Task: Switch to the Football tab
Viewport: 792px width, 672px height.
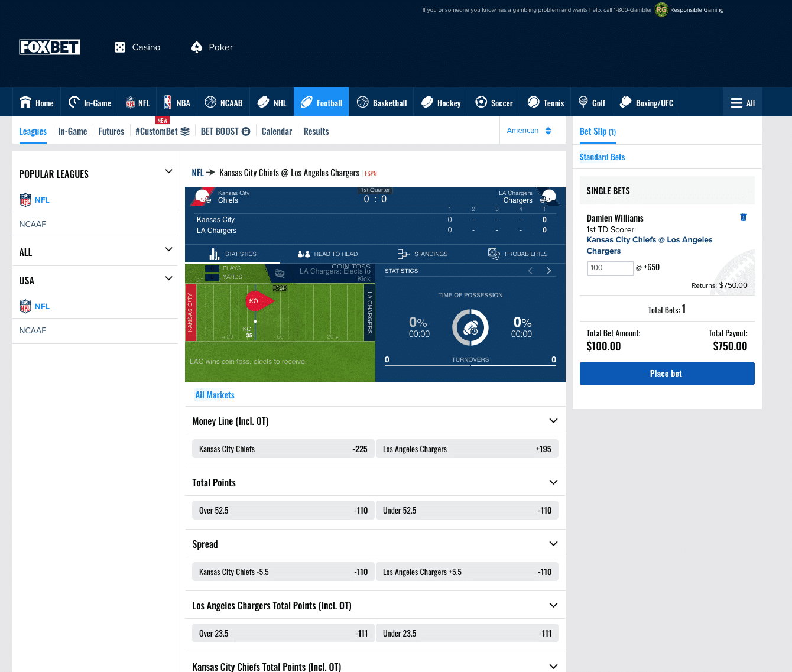Action: point(322,102)
